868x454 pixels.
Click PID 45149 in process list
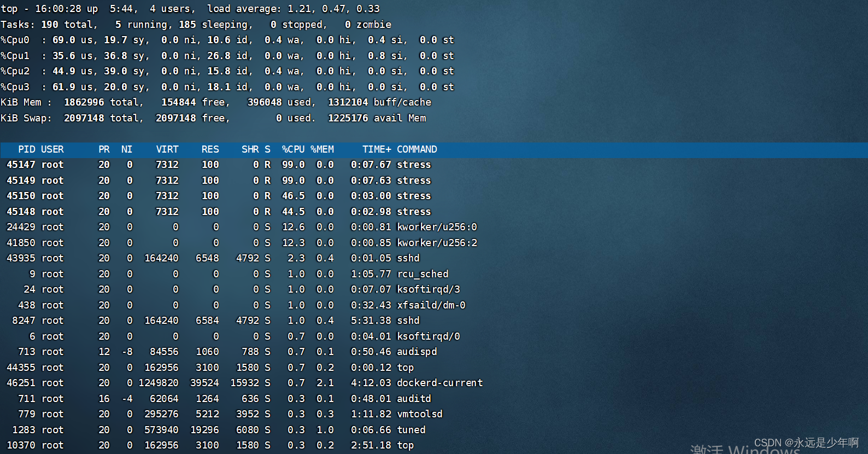click(x=21, y=181)
